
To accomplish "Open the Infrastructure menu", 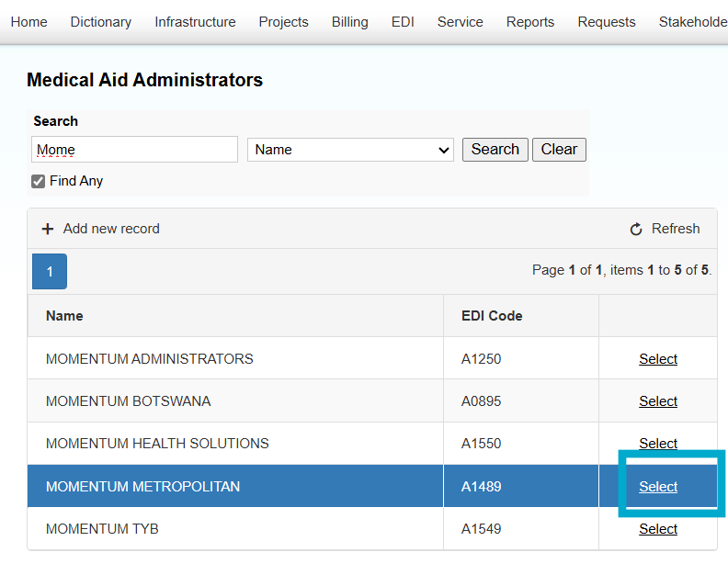I will [x=195, y=22].
